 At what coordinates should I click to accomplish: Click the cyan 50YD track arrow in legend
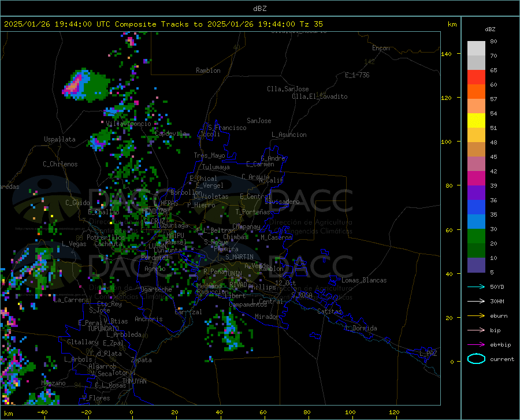point(476,287)
